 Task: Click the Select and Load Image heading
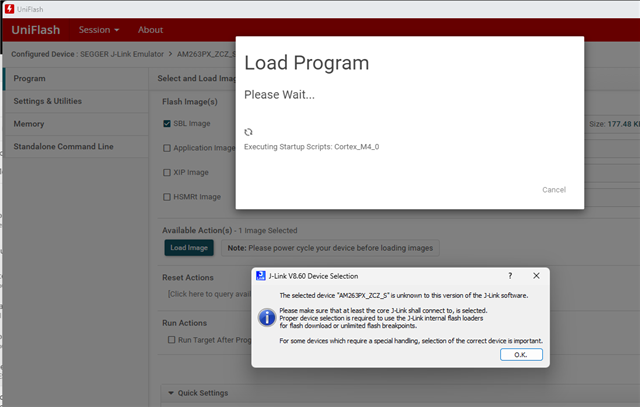click(196, 78)
